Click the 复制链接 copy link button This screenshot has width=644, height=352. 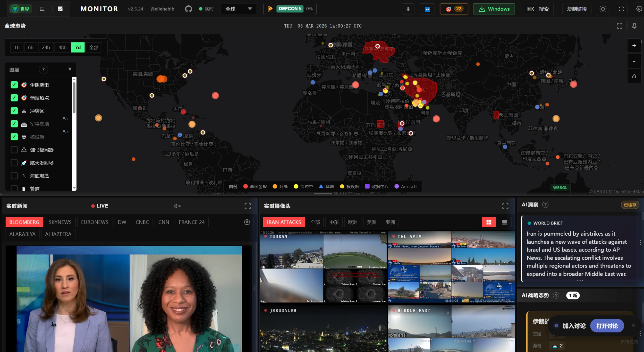pyautogui.click(x=577, y=9)
